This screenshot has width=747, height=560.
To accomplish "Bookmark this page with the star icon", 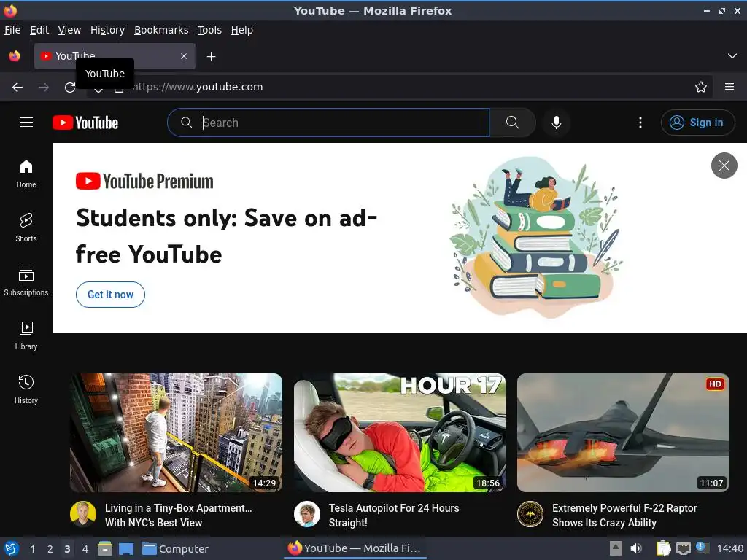I will coord(701,87).
